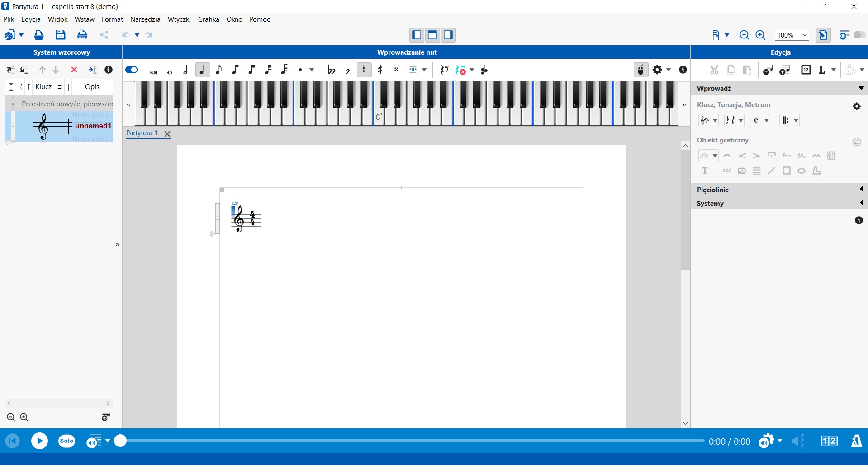The width and height of the screenshot is (868, 465).
Task: Click the playback position slider handle
Action: (x=120, y=441)
